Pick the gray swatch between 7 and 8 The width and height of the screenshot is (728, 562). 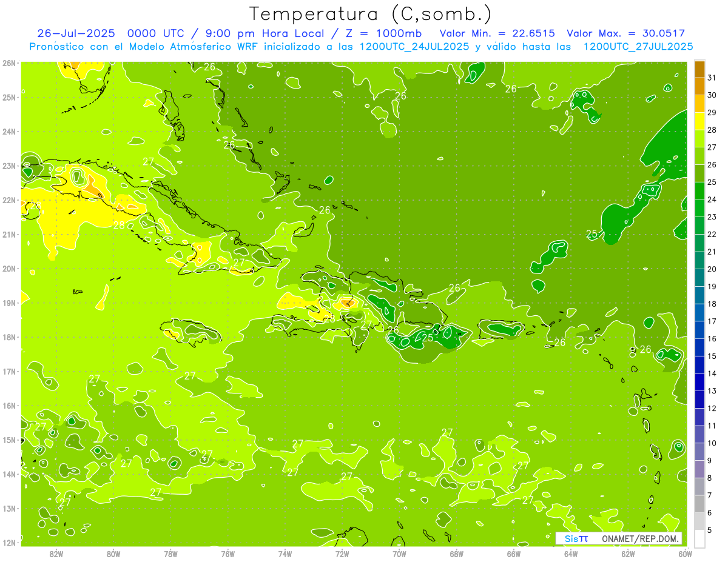pos(699,487)
